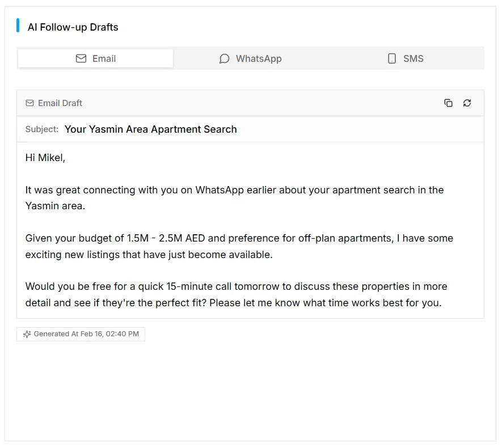502x448 pixels.
Task: Click the paragraph about 1.5M - 2.5M AED budget
Action: pyautogui.click(x=239, y=246)
